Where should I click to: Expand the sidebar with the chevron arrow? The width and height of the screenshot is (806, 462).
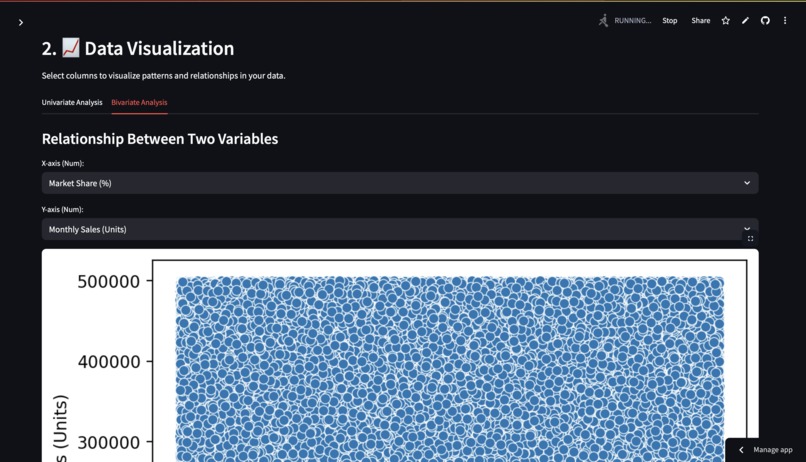pyautogui.click(x=21, y=23)
